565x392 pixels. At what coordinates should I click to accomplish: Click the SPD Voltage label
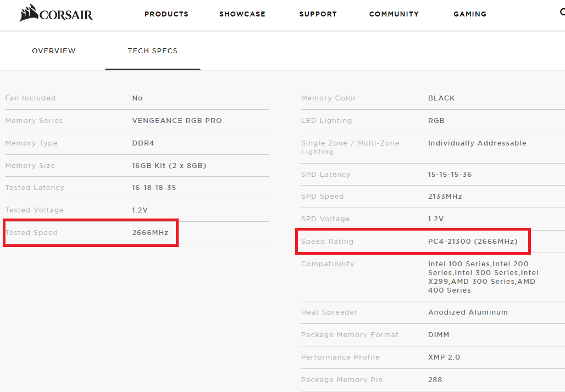[325, 219]
